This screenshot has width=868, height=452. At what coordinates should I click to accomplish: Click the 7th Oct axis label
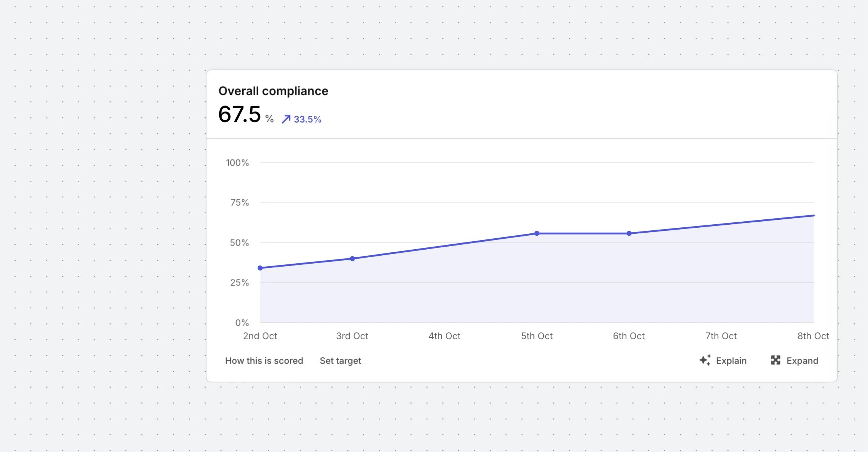721,336
